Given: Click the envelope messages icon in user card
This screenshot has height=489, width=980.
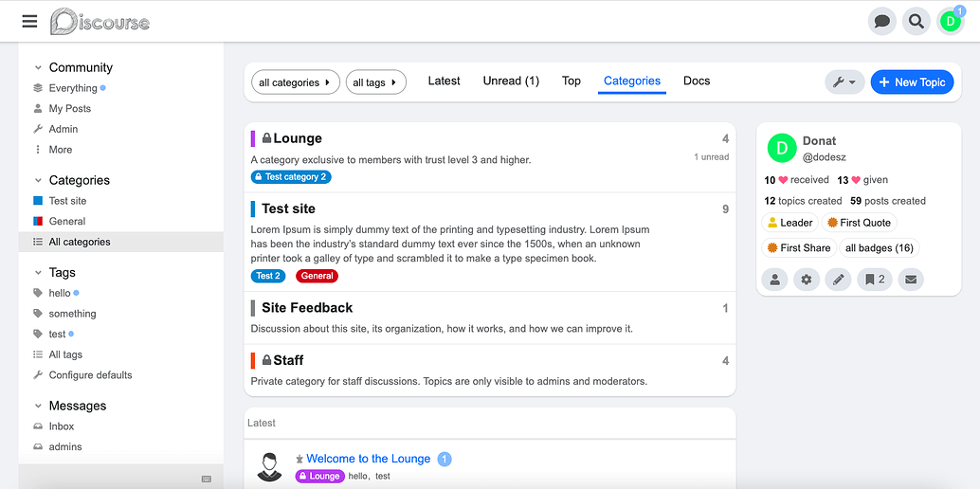Looking at the screenshot, I should point(910,280).
